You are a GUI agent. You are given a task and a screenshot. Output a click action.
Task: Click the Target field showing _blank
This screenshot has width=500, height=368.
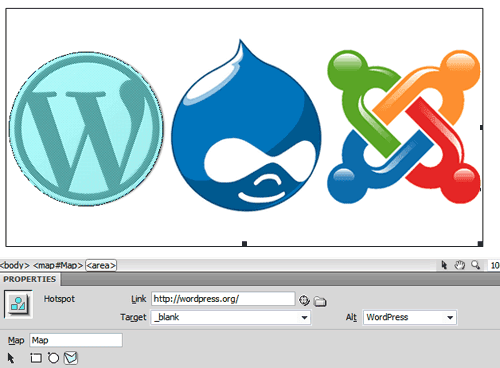pyautogui.click(x=231, y=317)
